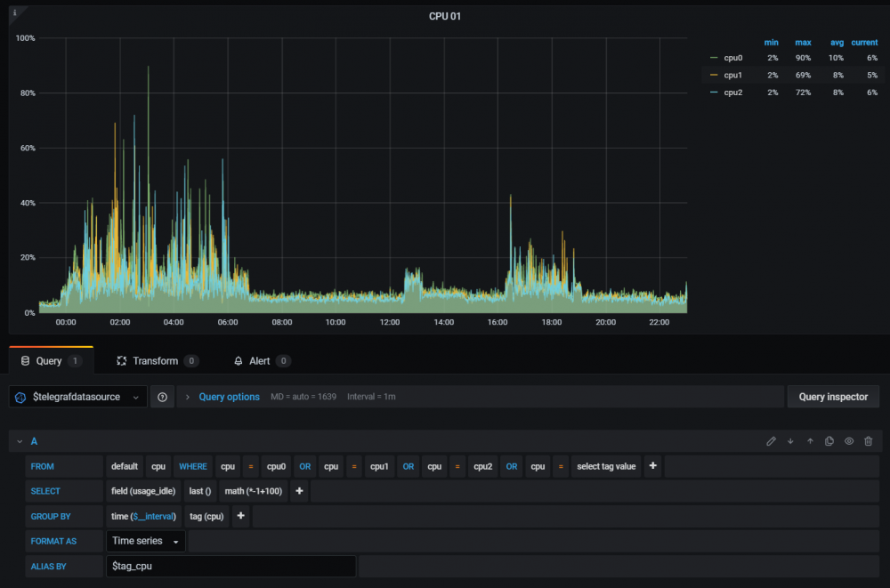Open data source help question icon
The height and width of the screenshot is (588, 890).
(162, 397)
